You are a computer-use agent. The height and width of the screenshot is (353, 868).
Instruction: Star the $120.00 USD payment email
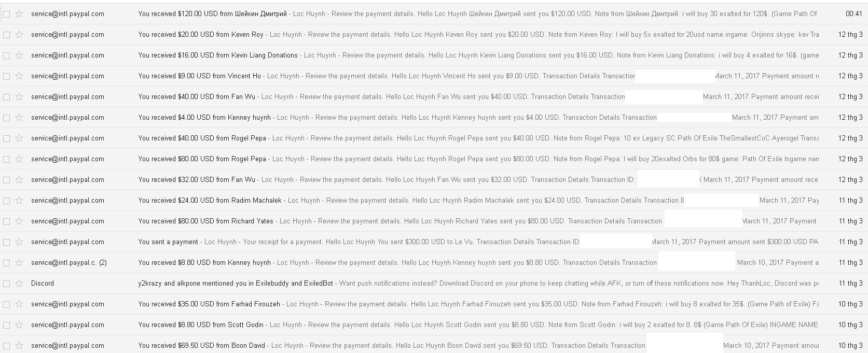click(20, 14)
